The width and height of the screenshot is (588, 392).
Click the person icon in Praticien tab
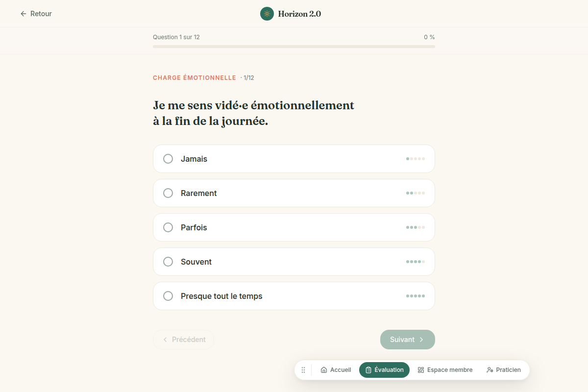(490, 370)
